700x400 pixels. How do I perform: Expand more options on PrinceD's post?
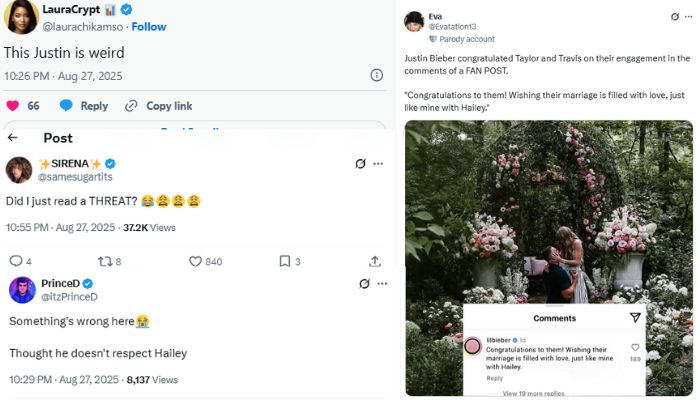click(378, 284)
